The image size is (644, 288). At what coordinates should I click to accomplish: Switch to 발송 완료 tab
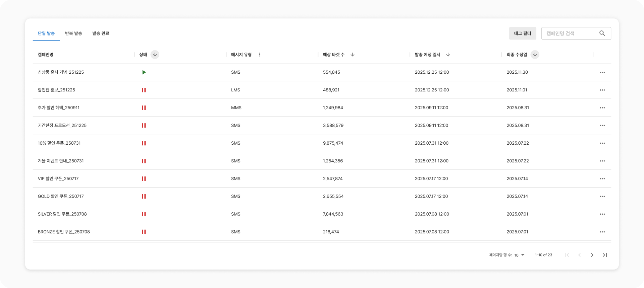coord(101,33)
